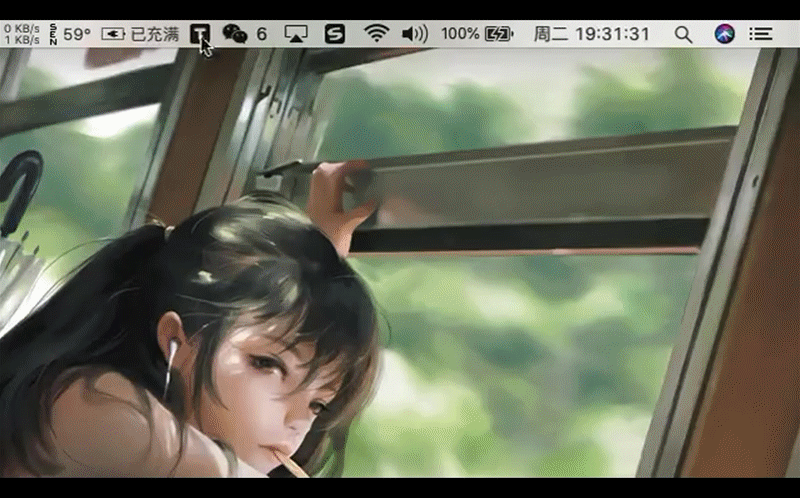Open the Wi-Fi menu
This screenshot has height=498, width=800.
pos(377,34)
